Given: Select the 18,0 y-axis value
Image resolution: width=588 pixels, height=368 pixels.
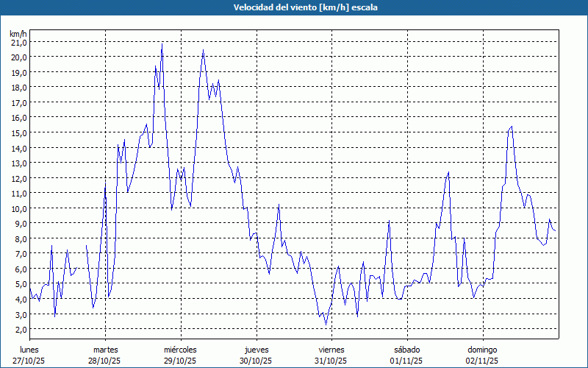Looking at the screenshot, I should coord(19,88).
